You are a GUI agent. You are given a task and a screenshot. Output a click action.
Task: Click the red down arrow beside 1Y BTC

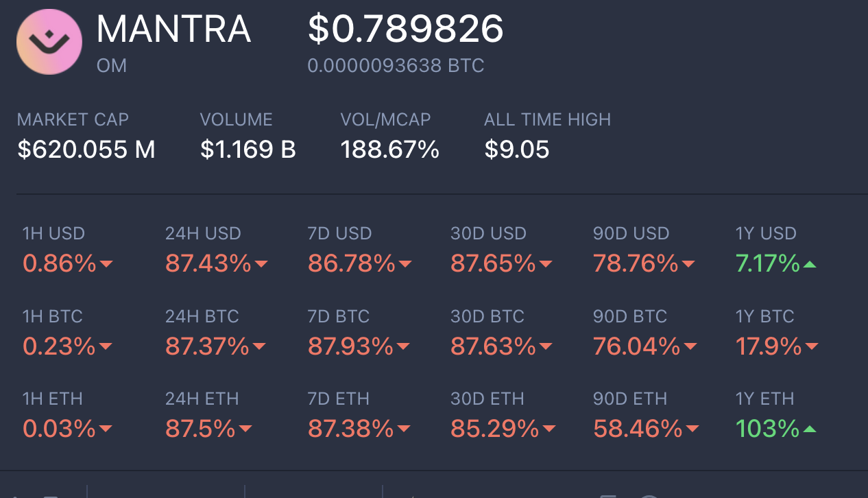811,347
